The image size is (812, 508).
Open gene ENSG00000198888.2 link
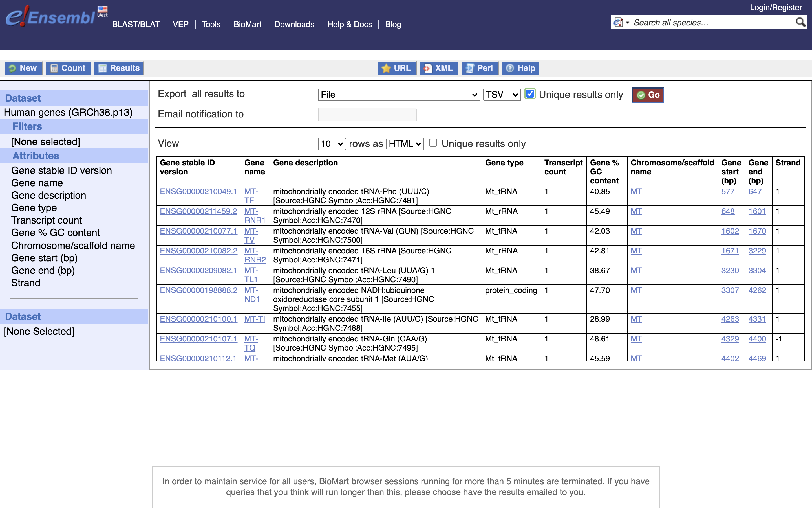(x=198, y=290)
